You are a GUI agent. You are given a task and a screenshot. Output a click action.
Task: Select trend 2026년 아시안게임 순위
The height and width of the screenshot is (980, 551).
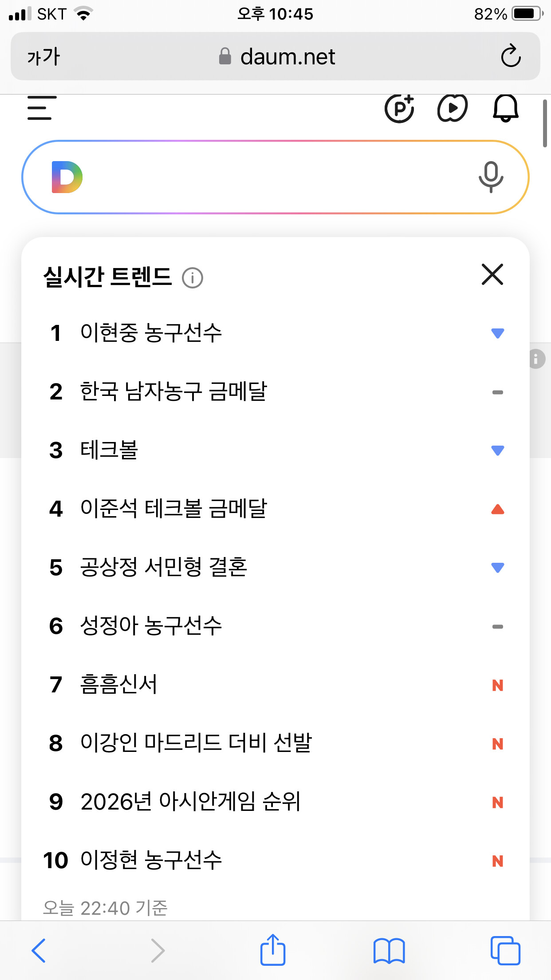[x=190, y=802]
